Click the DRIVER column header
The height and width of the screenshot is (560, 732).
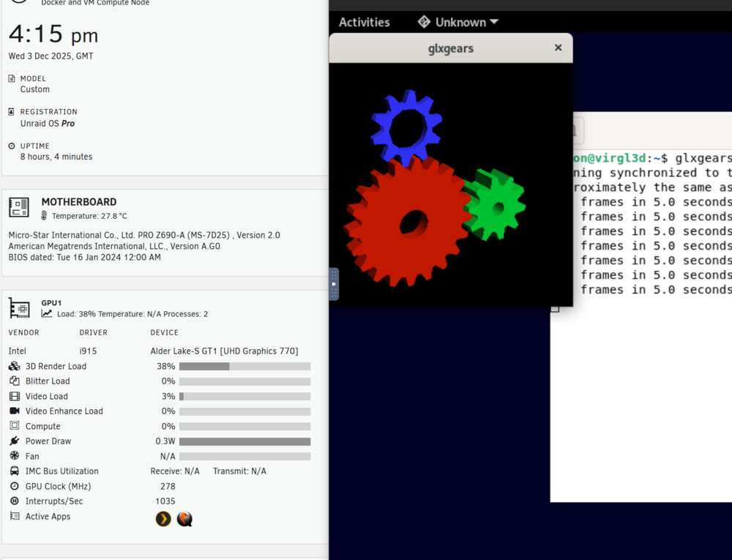pos(94,333)
